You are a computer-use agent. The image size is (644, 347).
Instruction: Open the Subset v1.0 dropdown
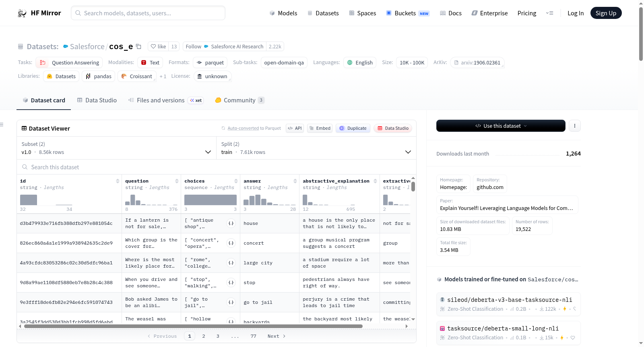pyautogui.click(x=116, y=148)
